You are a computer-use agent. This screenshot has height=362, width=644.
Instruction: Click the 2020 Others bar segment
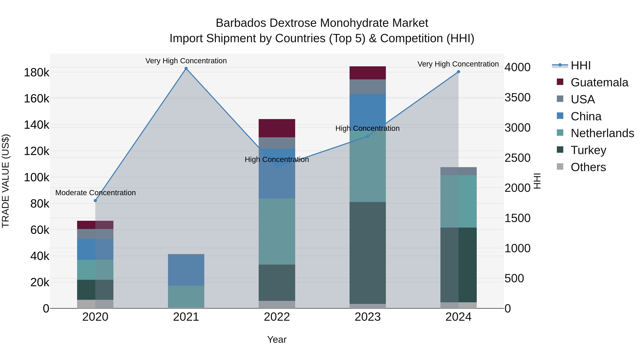(95, 304)
